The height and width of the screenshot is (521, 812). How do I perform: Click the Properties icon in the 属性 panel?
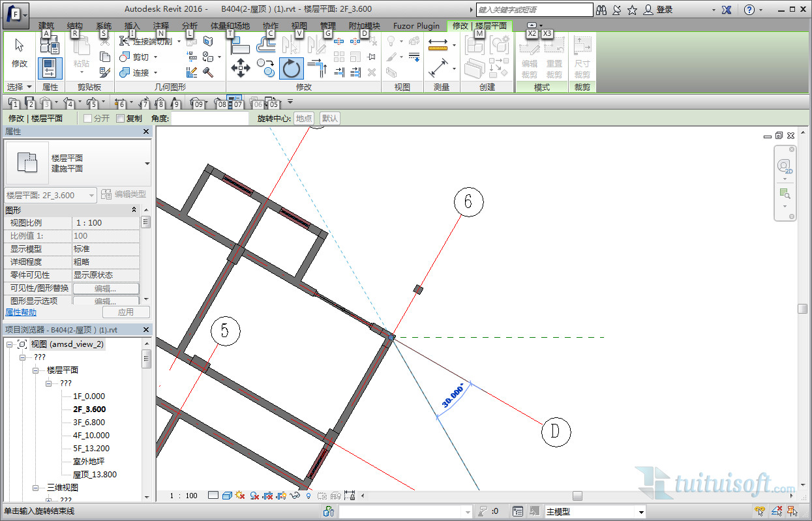50,68
